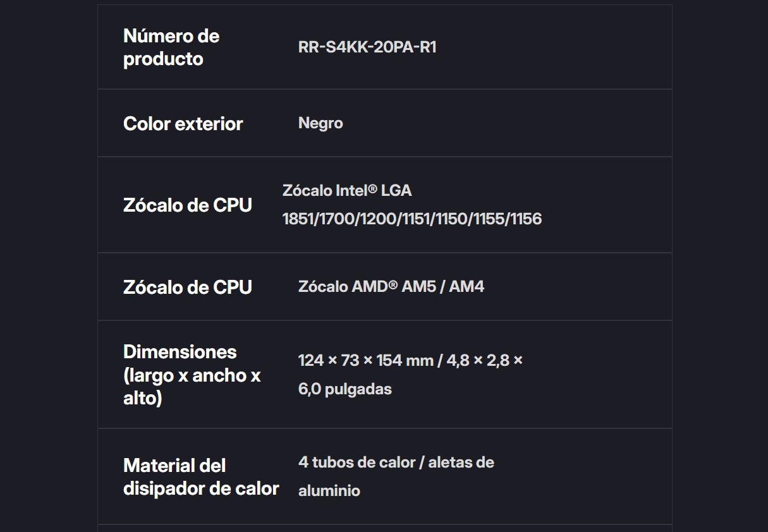Click the 'Zócalo de CPU' label in AMD row
This screenshot has width=768, height=532.
pyautogui.click(x=187, y=287)
